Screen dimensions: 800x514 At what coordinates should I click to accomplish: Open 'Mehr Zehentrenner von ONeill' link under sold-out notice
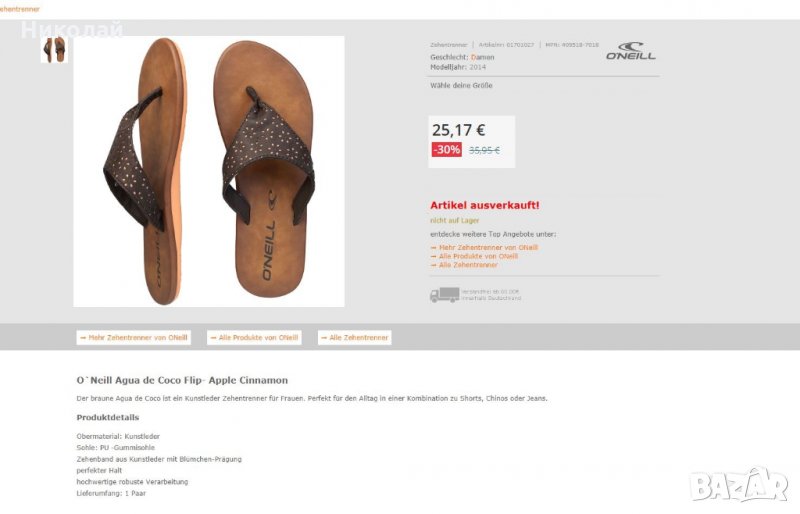(486, 247)
